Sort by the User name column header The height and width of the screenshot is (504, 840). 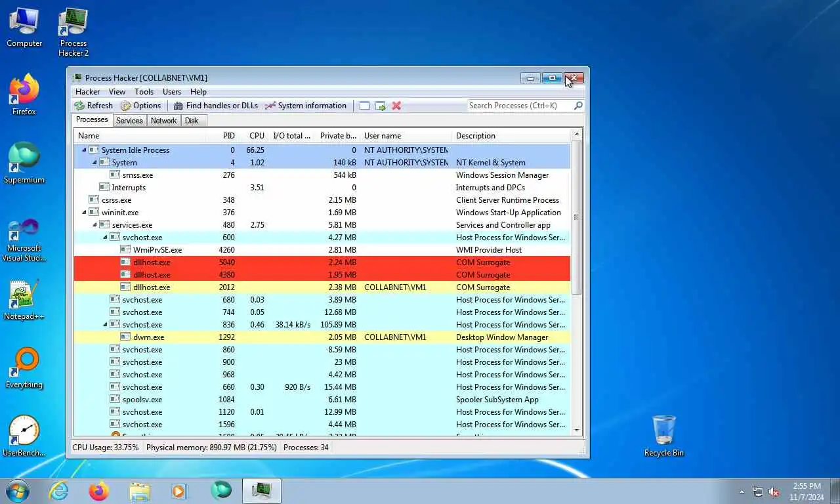coord(406,136)
